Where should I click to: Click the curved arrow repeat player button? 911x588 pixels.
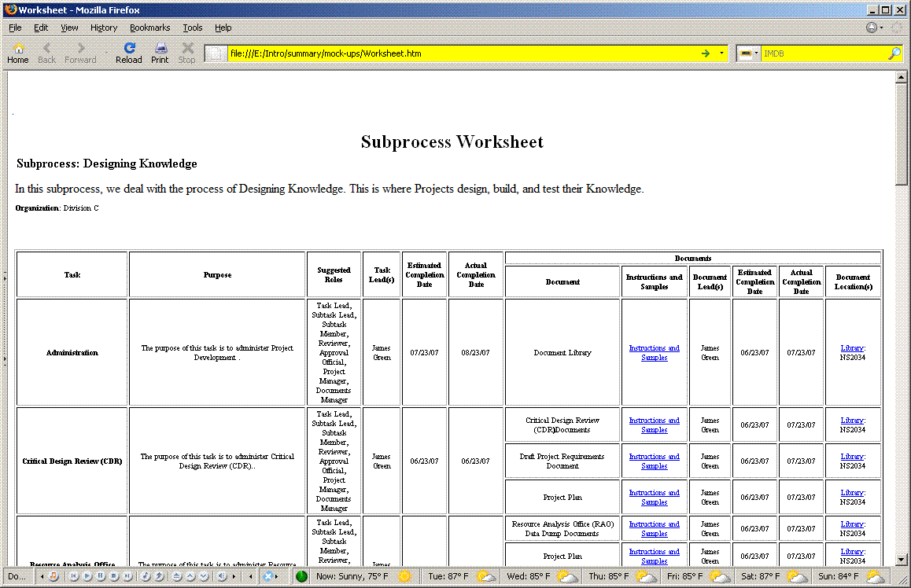(159, 576)
